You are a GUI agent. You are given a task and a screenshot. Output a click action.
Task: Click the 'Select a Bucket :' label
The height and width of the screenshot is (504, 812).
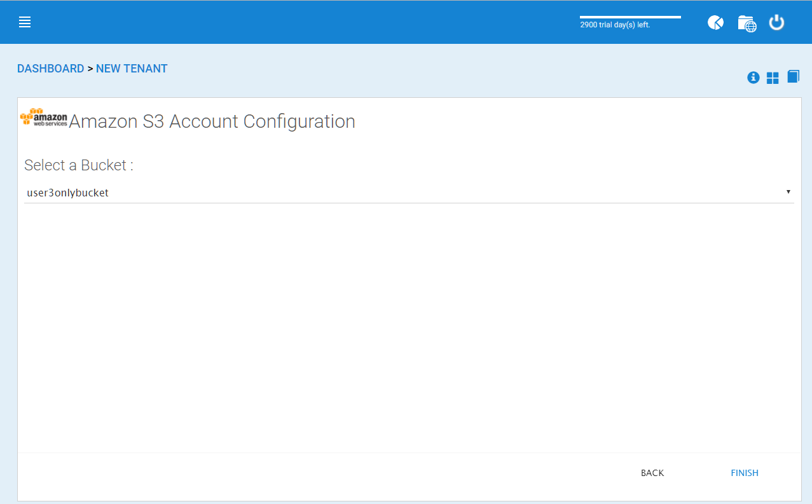pyautogui.click(x=79, y=165)
